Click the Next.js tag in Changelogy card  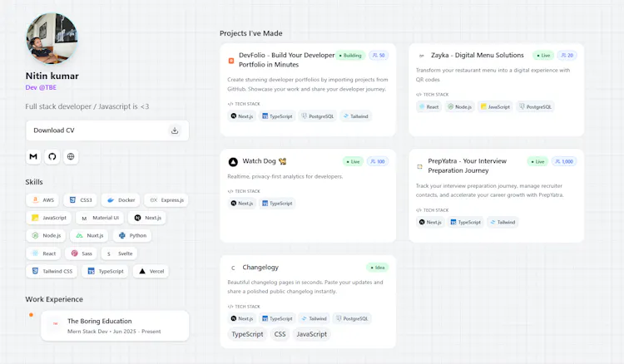click(x=241, y=318)
